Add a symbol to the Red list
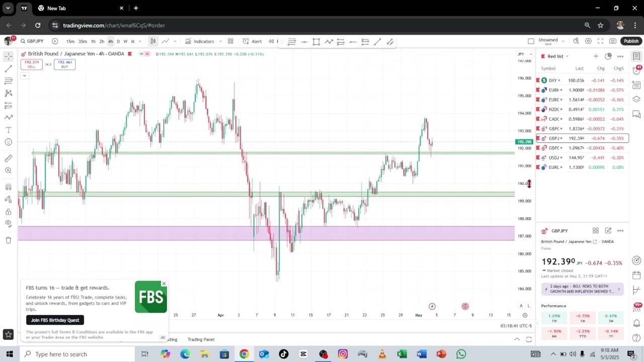This screenshot has width=644, height=362. (x=596, y=56)
